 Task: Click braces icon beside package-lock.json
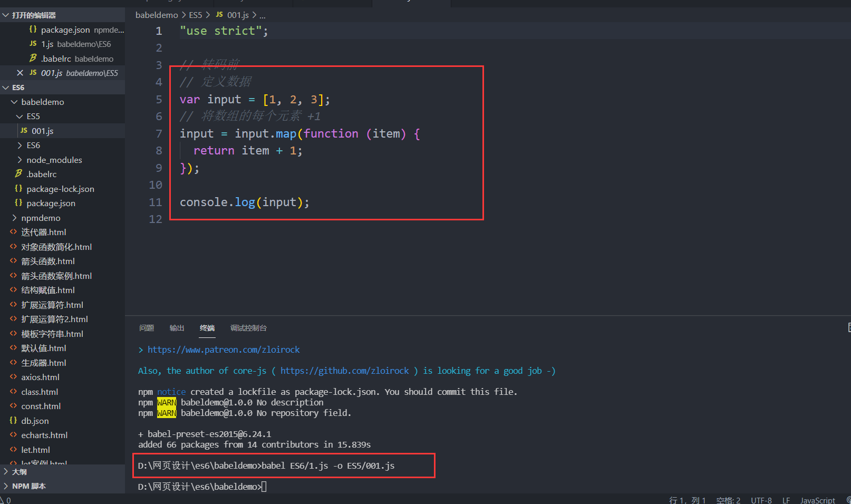pos(18,188)
